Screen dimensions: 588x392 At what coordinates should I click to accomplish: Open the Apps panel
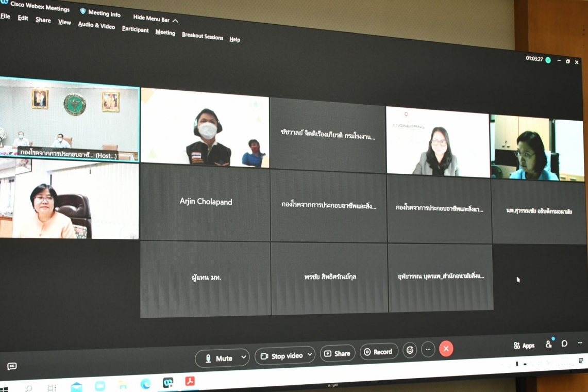tap(524, 346)
